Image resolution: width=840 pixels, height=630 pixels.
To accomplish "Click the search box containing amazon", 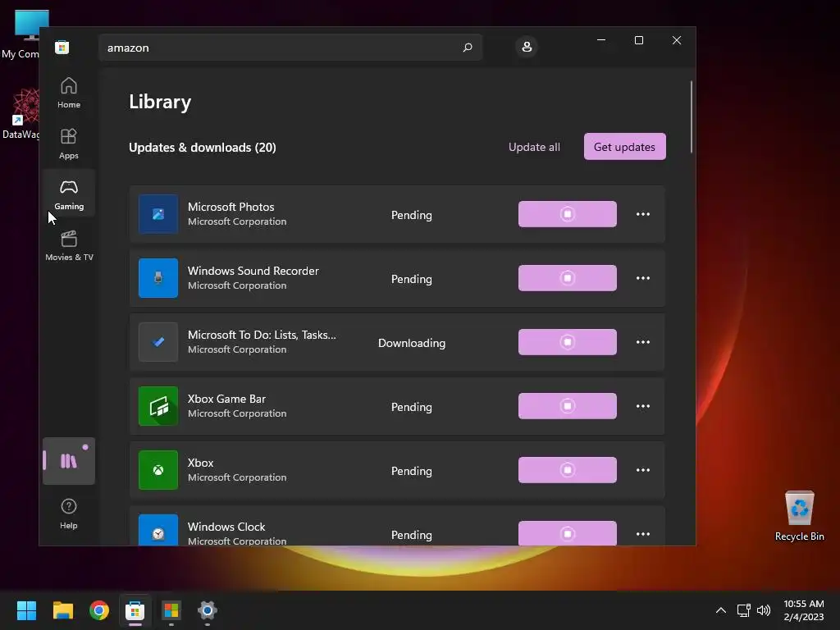I will (290, 47).
